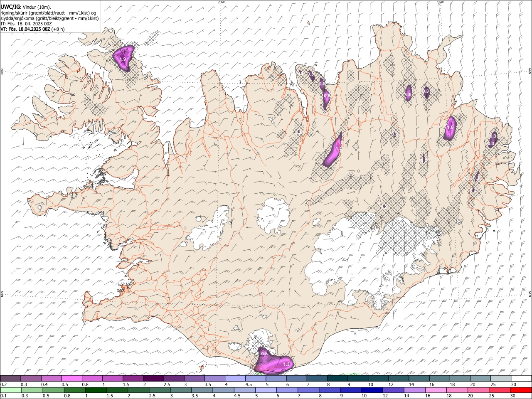This screenshot has width=532, height=399.
Task: Click the 0.2 label under the upper legend
Action: 3,384
